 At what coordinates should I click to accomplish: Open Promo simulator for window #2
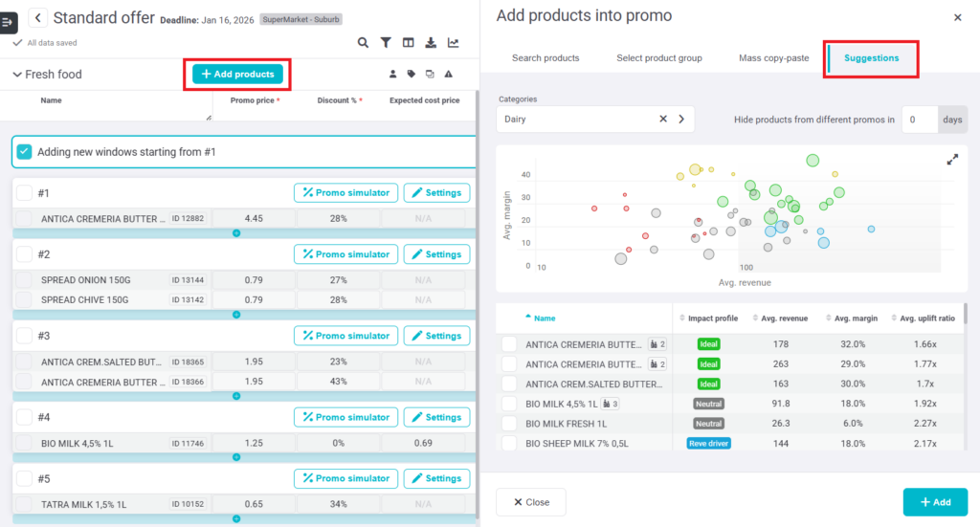(345, 254)
